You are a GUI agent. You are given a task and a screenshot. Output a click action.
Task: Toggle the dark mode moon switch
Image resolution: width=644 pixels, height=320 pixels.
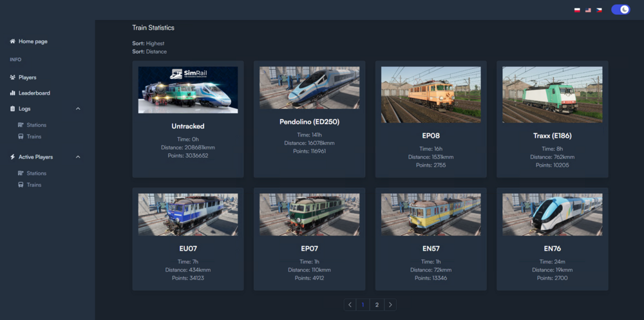[x=620, y=10]
